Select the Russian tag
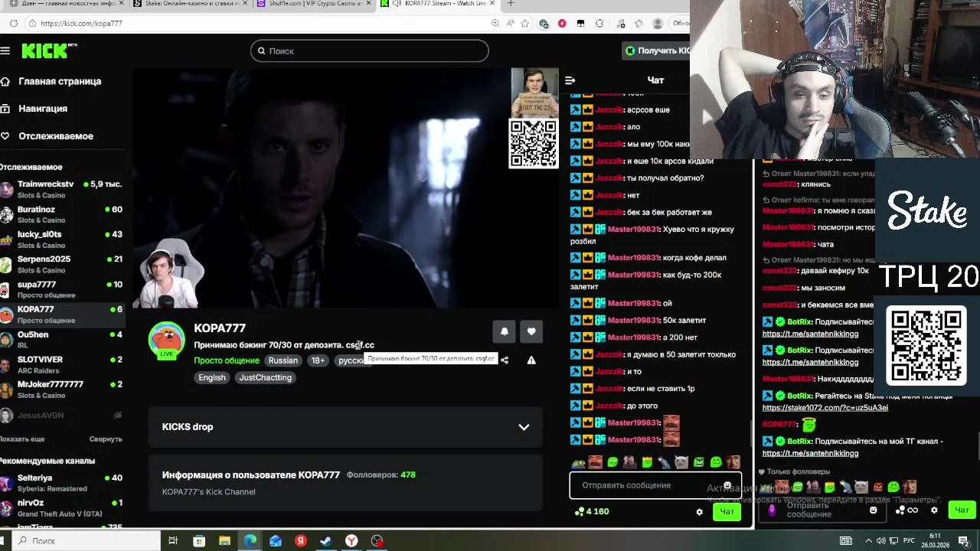 pyautogui.click(x=283, y=360)
